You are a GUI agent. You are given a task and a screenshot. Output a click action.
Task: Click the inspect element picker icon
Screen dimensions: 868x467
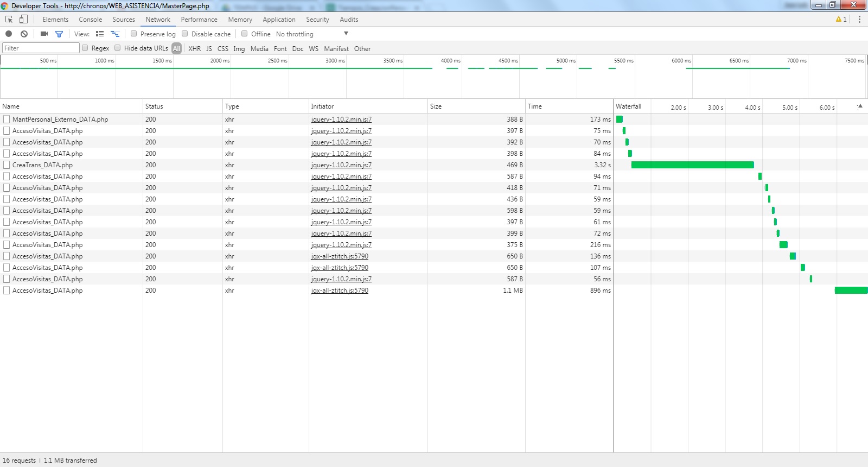[9, 20]
